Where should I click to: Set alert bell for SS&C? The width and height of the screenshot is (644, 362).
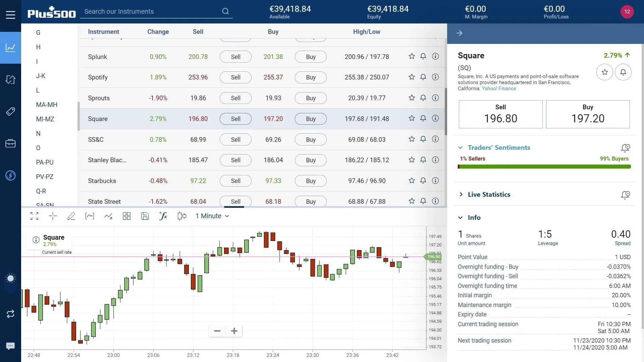[x=423, y=139]
